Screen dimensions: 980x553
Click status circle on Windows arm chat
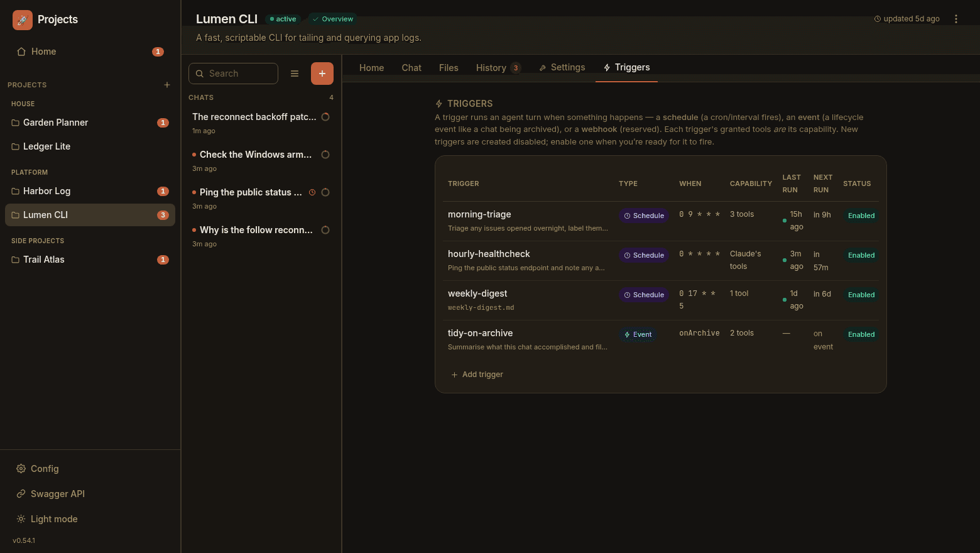(325, 155)
